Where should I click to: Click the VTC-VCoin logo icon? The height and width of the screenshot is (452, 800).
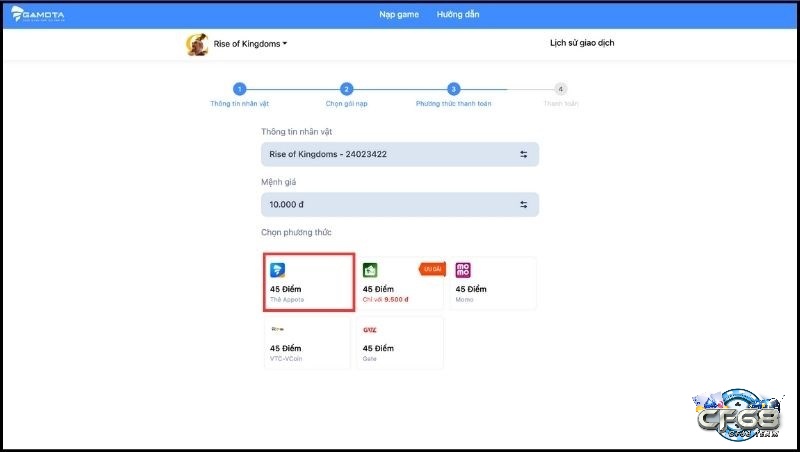(x=278, y=330)
